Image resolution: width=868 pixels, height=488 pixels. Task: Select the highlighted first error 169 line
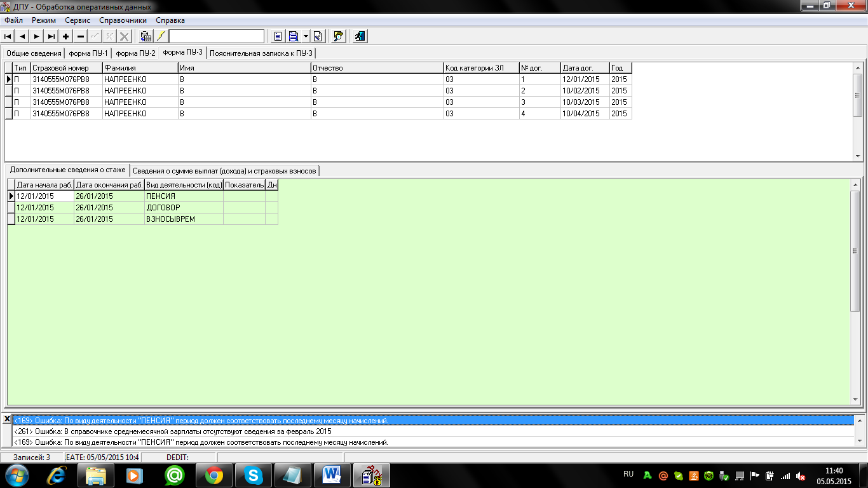tap(433, 421)
